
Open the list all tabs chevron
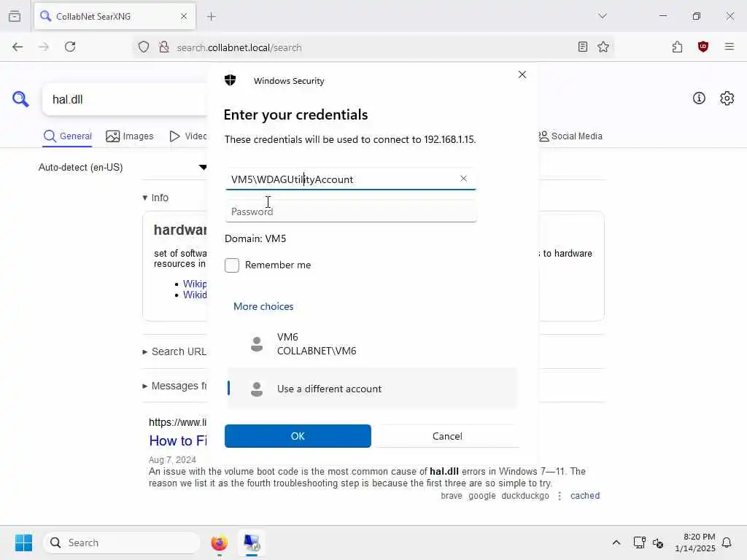coord(603,16)
